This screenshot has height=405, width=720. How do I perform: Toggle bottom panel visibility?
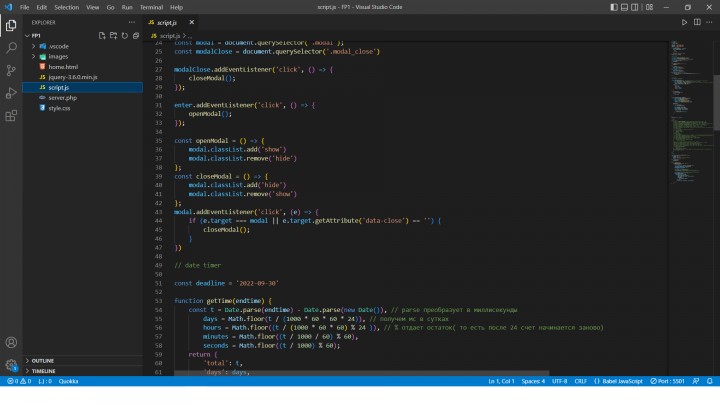point(624,7)
